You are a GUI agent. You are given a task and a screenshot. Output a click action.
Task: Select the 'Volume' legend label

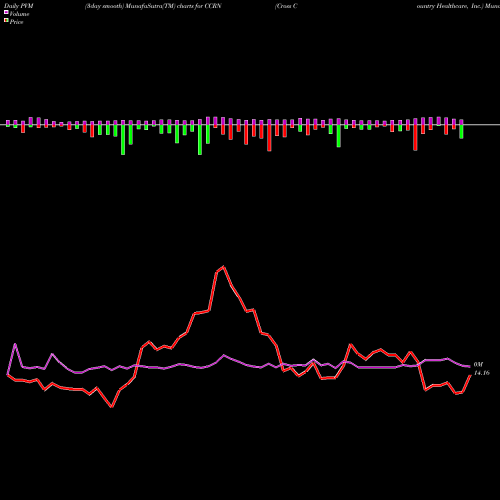point(19,14)
